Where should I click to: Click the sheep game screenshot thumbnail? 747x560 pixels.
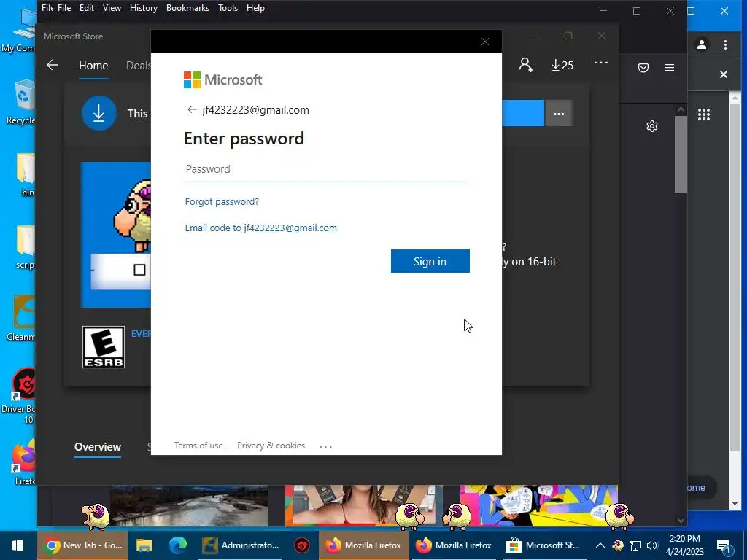coord(116,235)
